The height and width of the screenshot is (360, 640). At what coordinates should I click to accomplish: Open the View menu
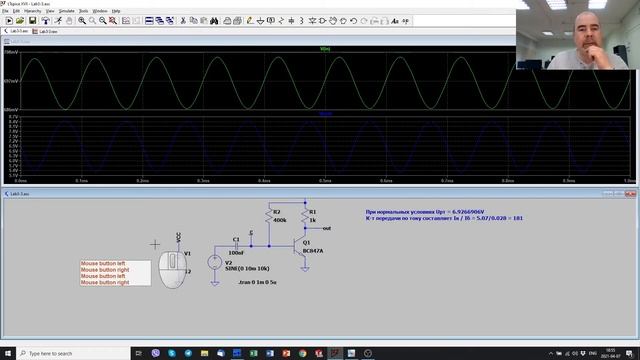(50, 11)
